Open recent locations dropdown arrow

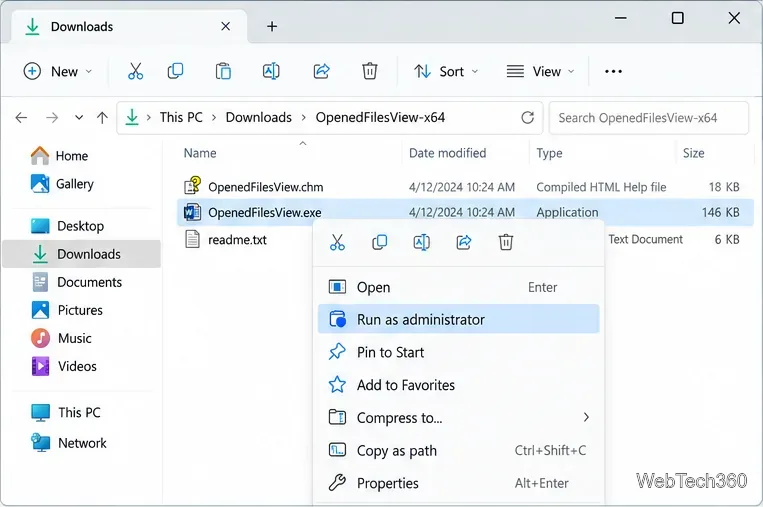tap(79, 117)
